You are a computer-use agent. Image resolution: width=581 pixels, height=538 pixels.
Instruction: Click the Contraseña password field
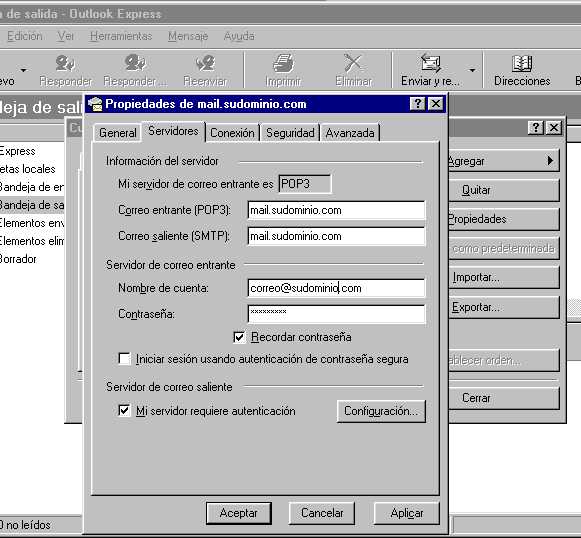(336, 314)
